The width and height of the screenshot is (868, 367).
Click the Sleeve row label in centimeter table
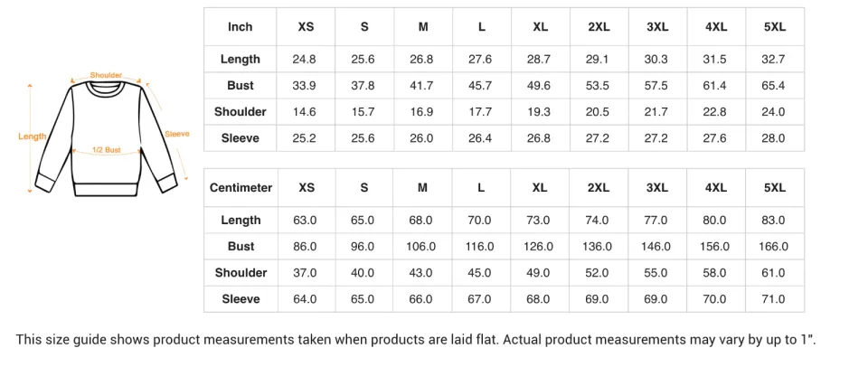click(241, 299)
